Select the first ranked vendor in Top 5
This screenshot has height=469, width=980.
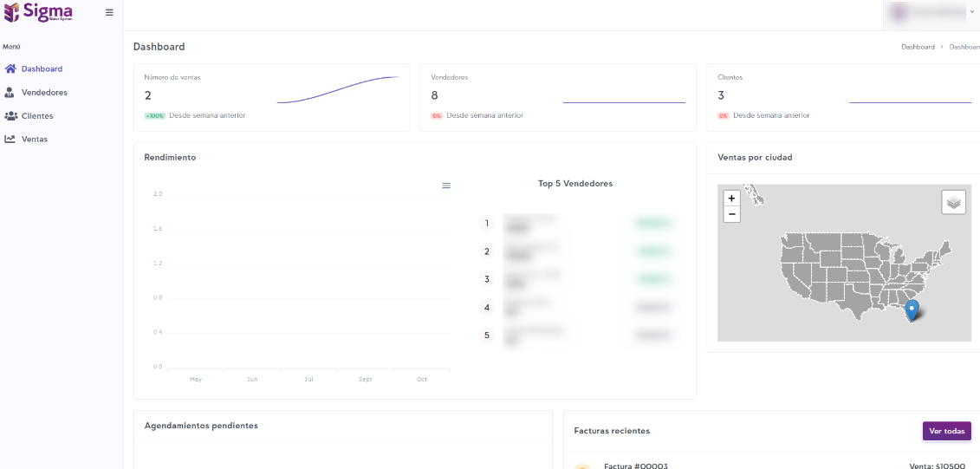click(x=529, y=224)
